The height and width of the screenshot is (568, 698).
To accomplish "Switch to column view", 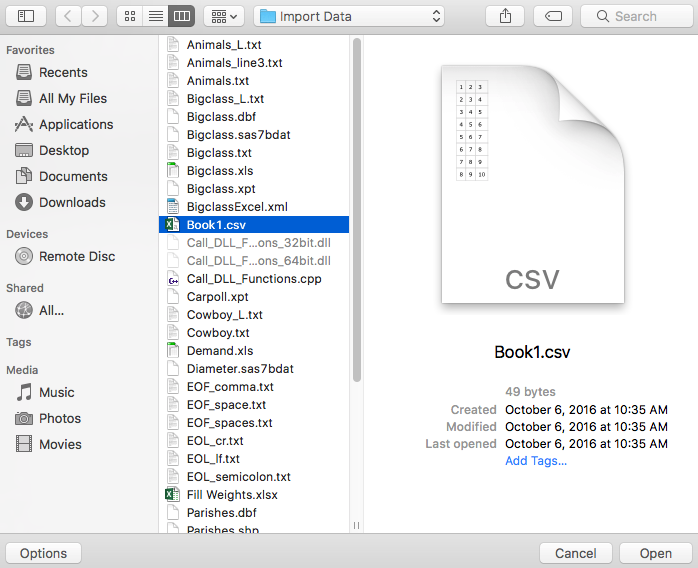I will point(182,16).
